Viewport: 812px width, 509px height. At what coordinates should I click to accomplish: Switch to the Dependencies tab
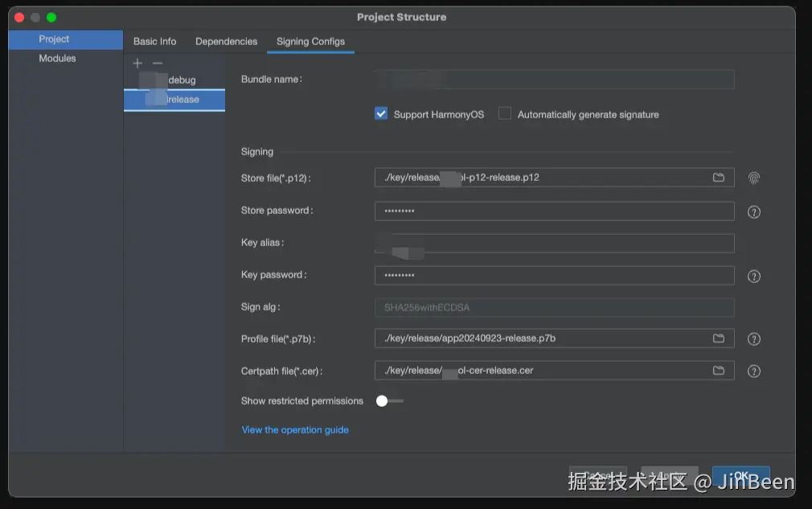click(x=226, y=42)
